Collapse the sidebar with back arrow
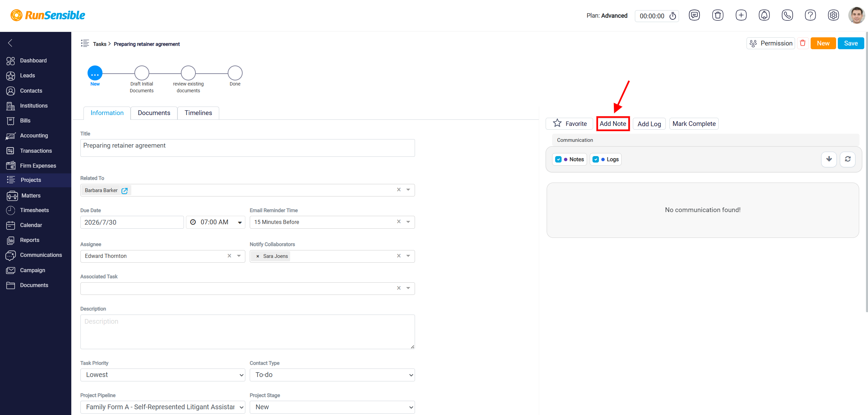 10,43
